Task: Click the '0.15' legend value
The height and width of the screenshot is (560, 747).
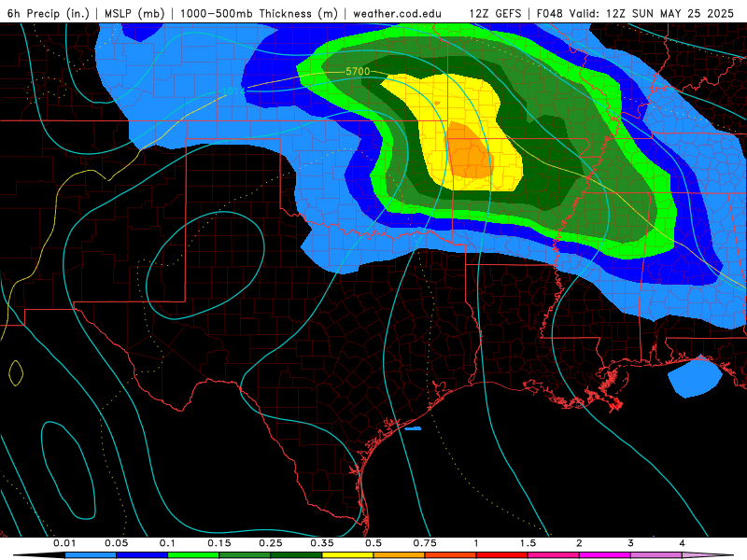Action: 219,543
